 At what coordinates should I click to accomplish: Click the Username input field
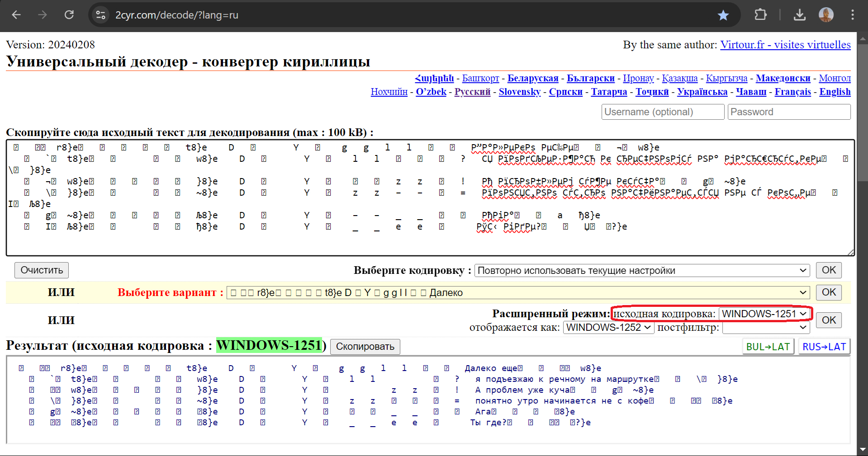[663, 112]
